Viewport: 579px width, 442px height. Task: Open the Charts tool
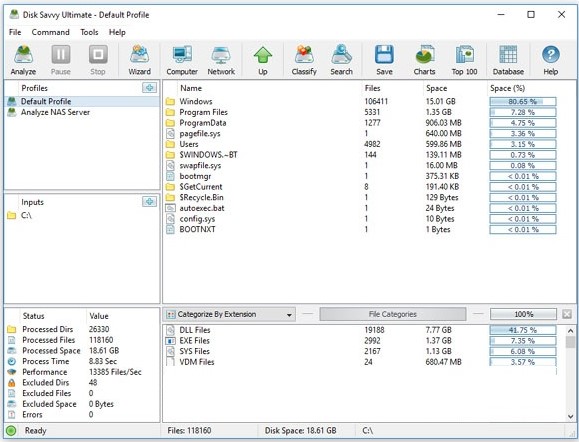tap(424, 60)
